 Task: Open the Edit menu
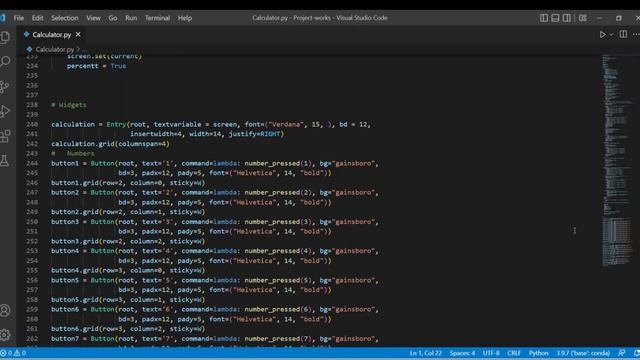coord(38,18)
